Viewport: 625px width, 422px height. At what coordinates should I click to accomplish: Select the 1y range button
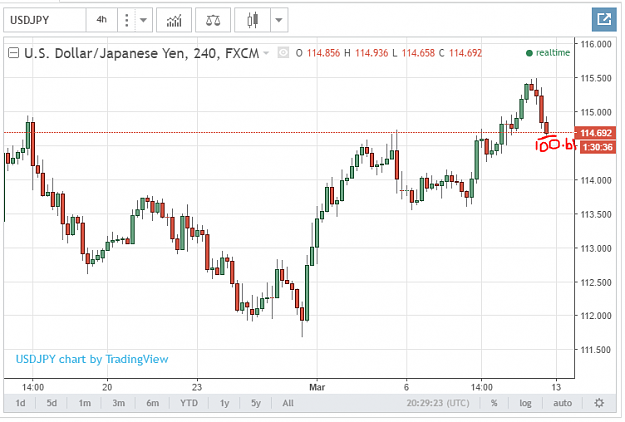(225, 403)
